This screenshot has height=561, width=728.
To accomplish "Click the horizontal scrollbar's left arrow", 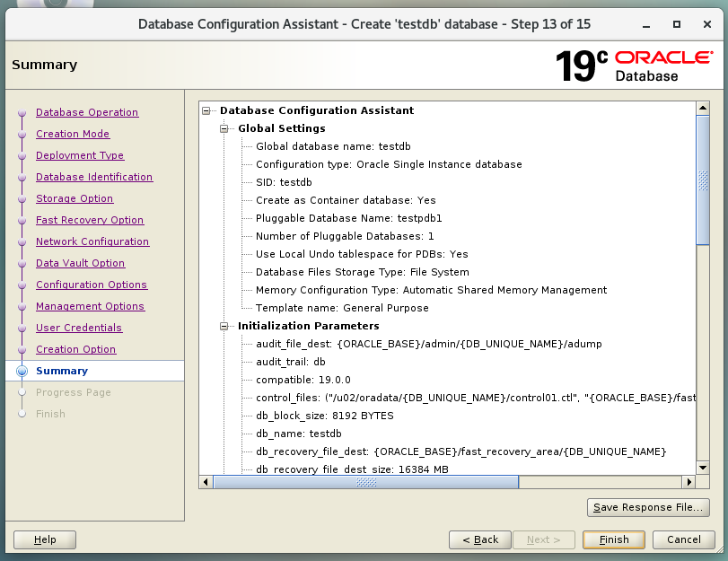I will (x=206, y=482).
